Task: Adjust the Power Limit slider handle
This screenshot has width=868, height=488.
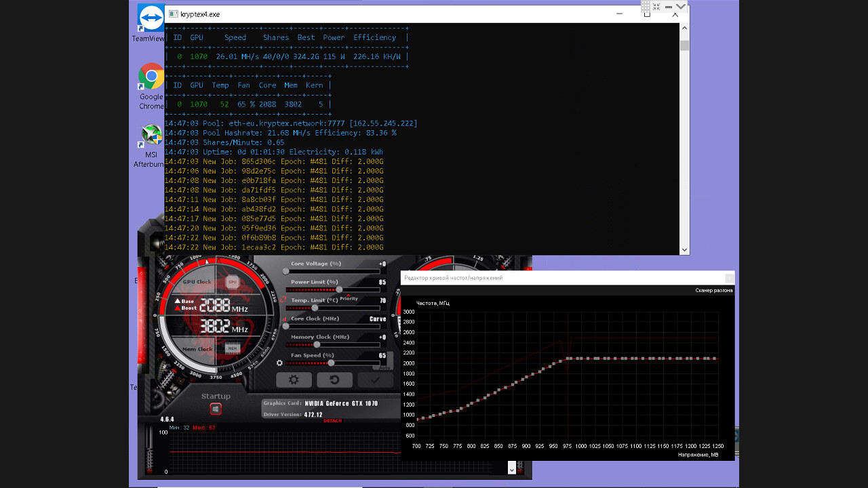Action: (x=339, y=289)
